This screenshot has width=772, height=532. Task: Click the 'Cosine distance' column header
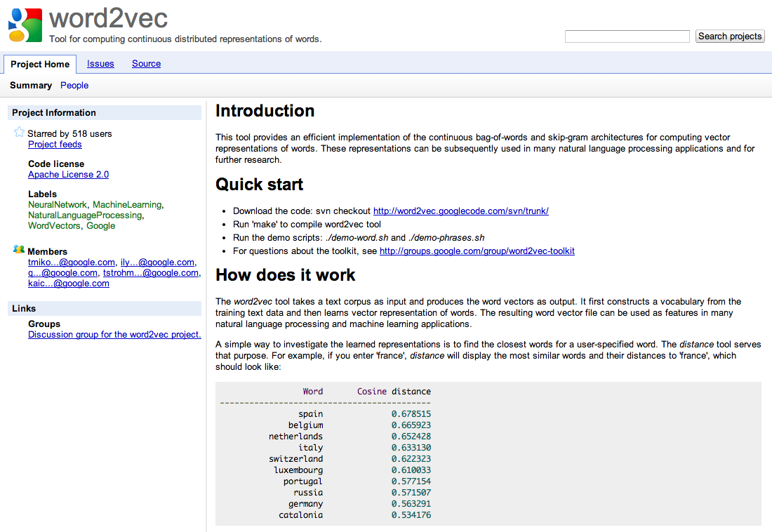pos(394,391)
